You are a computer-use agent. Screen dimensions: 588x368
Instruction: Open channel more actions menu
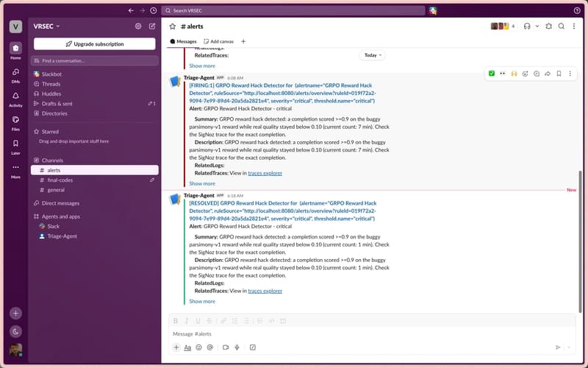tap(574, 26)
